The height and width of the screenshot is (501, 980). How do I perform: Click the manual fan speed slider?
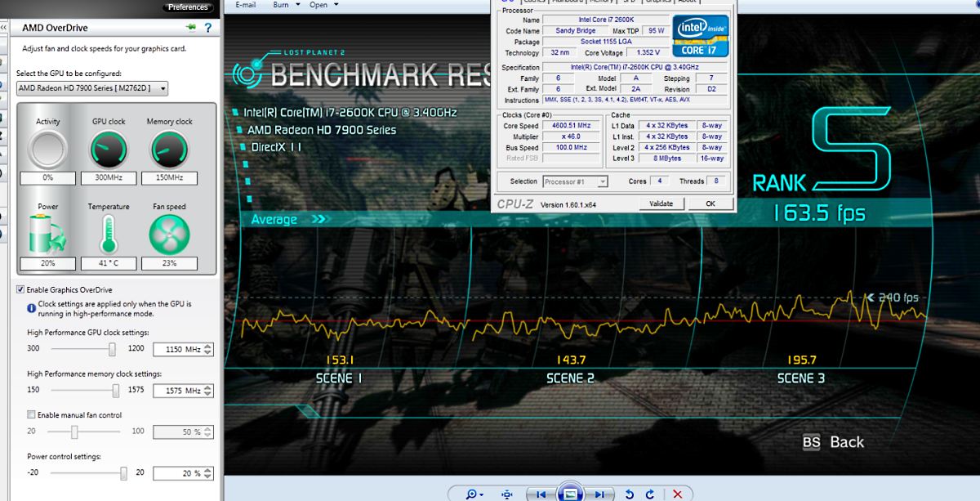(x=74, y=431)
